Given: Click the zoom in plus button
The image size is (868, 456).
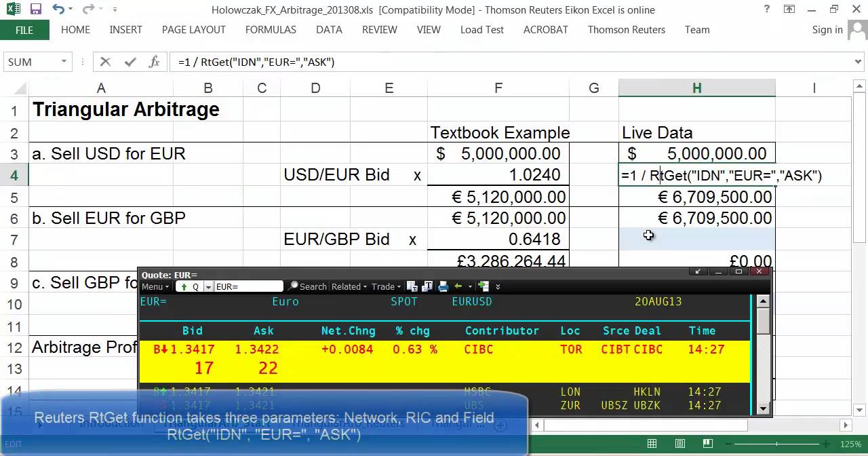Looking at the screenshot, I should [x=827, y=444].
